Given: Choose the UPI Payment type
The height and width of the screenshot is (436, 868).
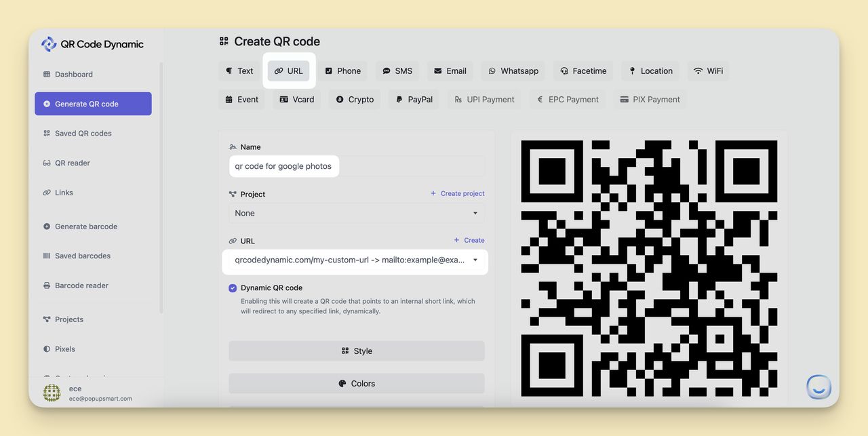Looking at the screenshot, I should [x=484, y=100].
